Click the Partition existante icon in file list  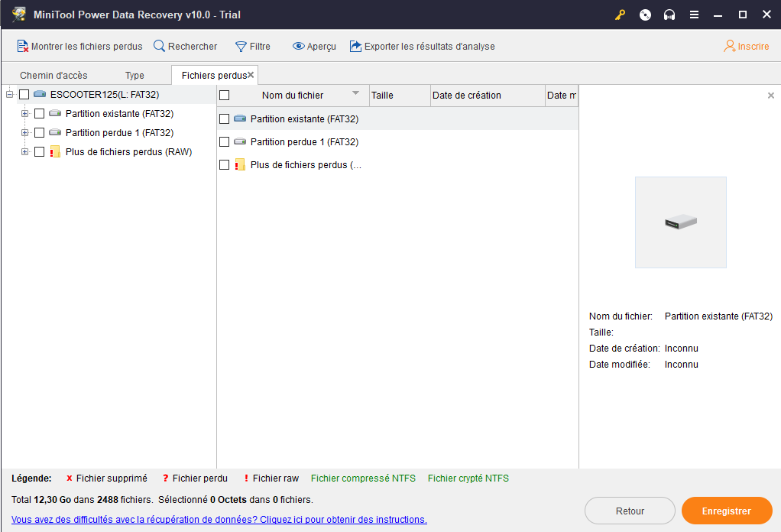tap(240, 118)
